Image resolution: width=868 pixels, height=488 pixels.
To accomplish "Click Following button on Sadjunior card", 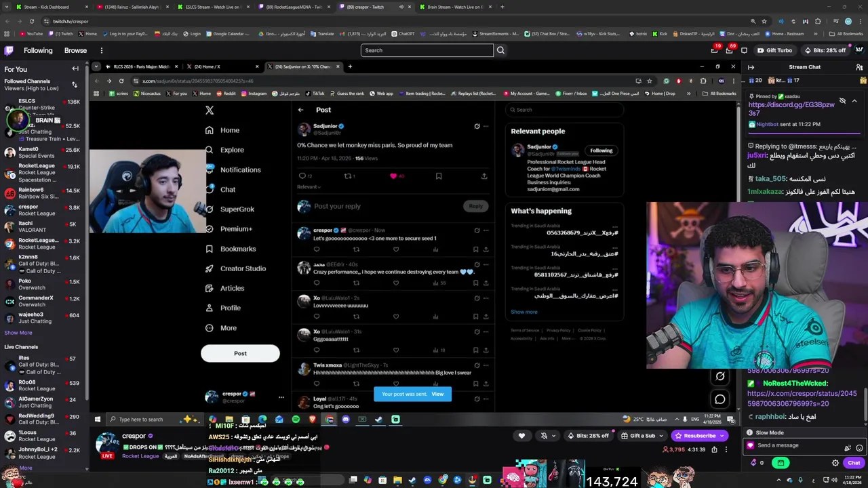I will coord(601,150).
